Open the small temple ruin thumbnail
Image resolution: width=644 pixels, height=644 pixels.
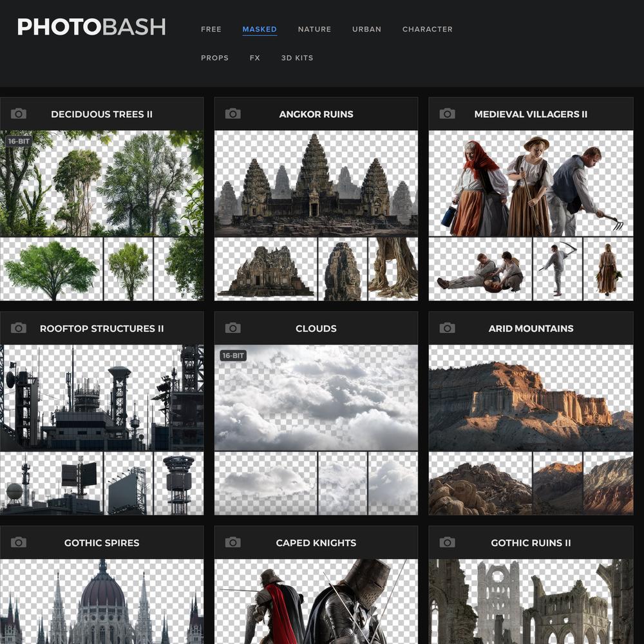(x=266, y=269)
